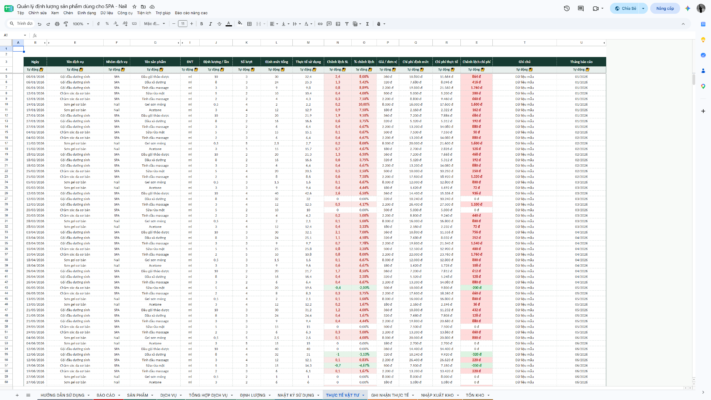Apply currency format icon
711x400 pixels.
[98, 24]
